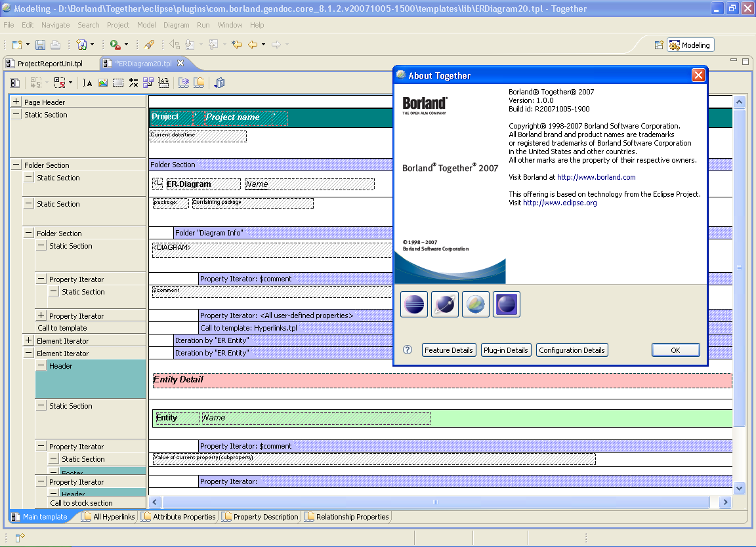The width and height of the screenshot is (756, 547).
Task: Click the Last Edit Location star arrow icon
Action: [x=237, y=45]
